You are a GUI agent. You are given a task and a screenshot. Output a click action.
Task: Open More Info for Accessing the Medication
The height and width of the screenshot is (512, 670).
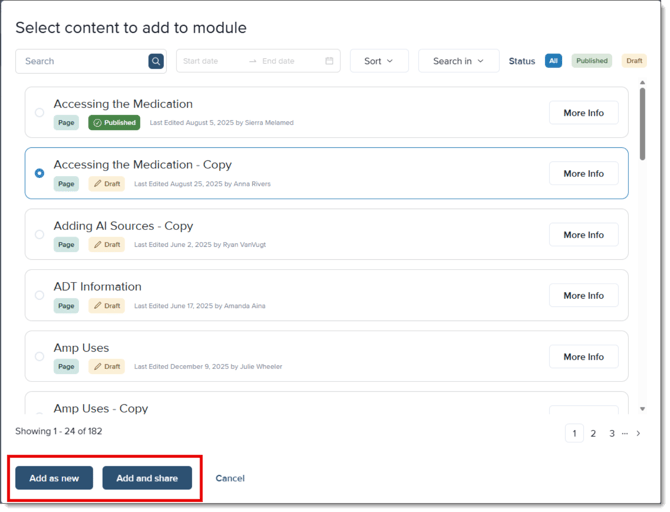pos(584,113)
